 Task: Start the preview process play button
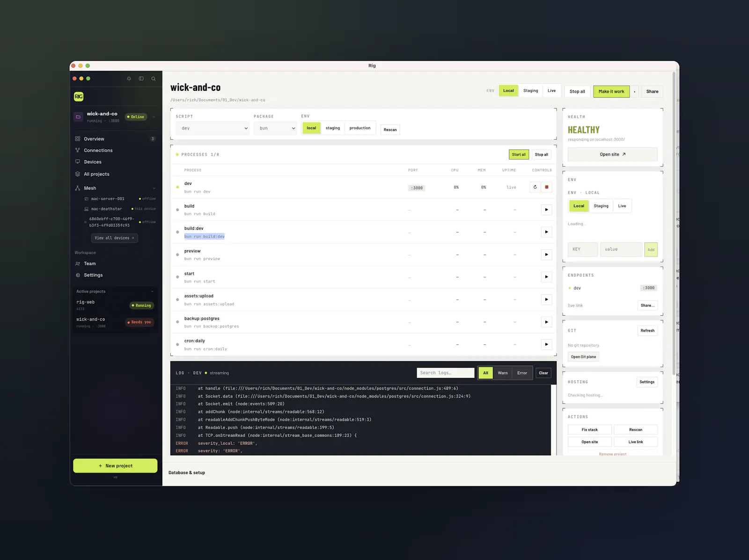coord(546,255)
